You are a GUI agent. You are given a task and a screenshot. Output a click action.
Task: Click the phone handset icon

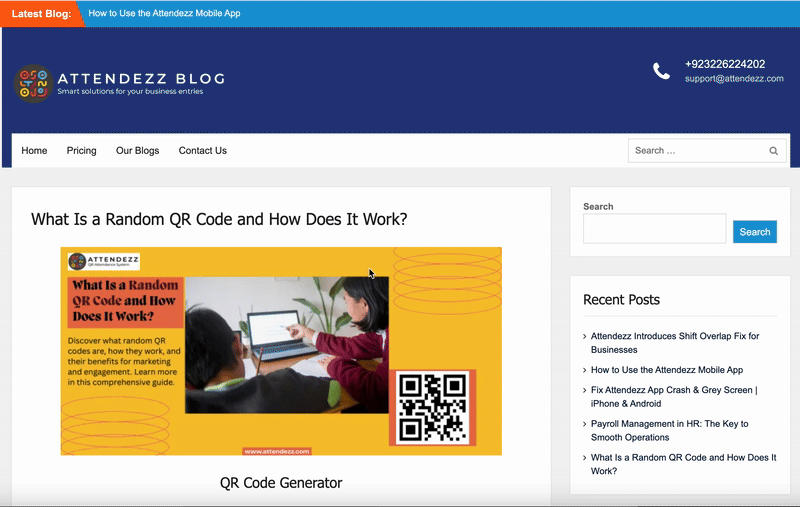pos(662,71)
